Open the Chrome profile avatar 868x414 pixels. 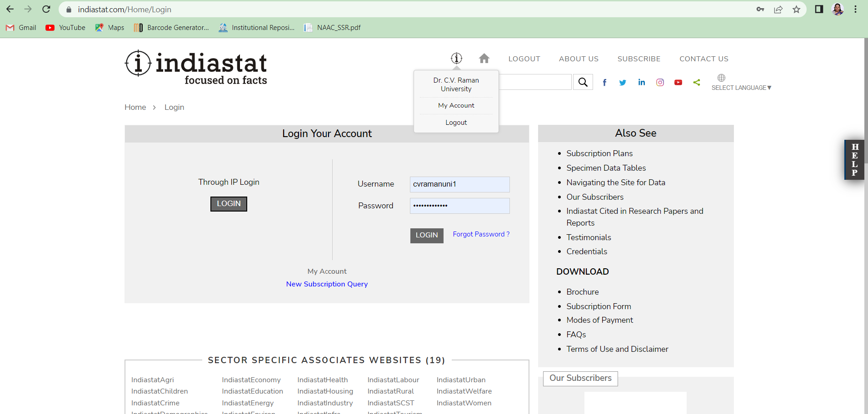pyautogui.click(x=838, y=9)
